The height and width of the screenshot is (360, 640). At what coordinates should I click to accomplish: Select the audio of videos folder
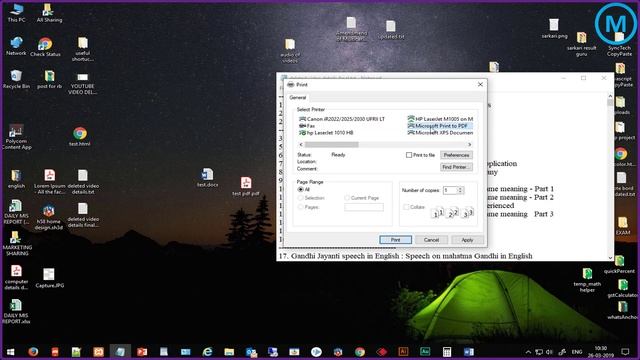click(290, 51)
